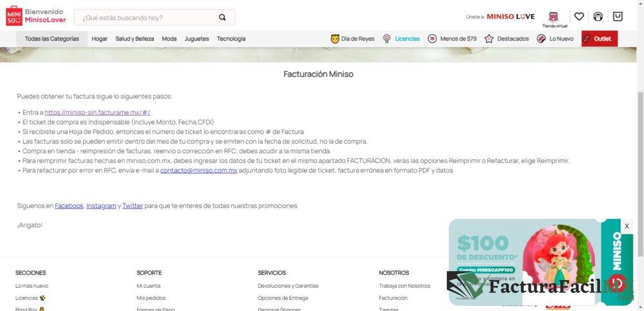The width and height of the screenshot is (644, 311).
Task: Open the Moda category
Action: (x=169, y=39)
